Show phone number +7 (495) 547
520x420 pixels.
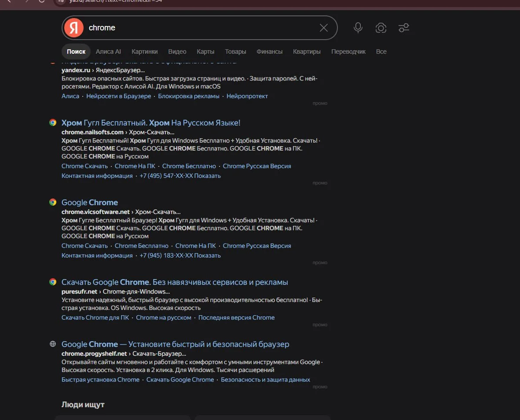(x=180, y=176)
